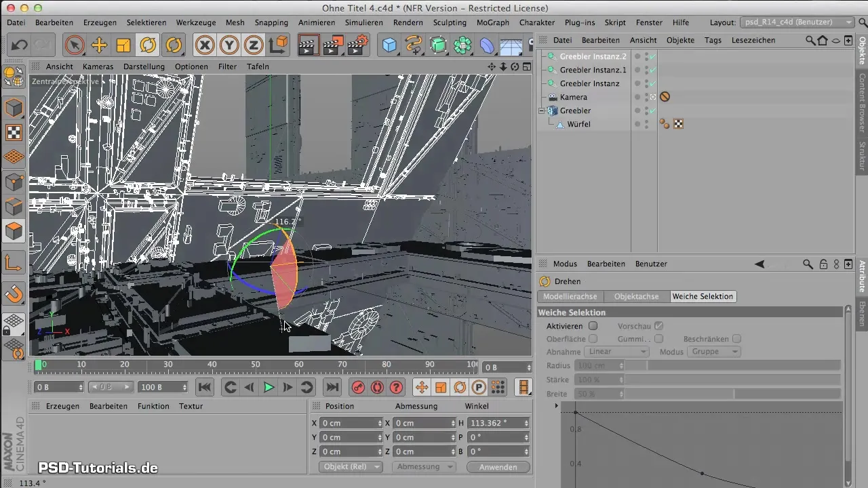Enable the Aktivieren checkbox

pos(593,326)
